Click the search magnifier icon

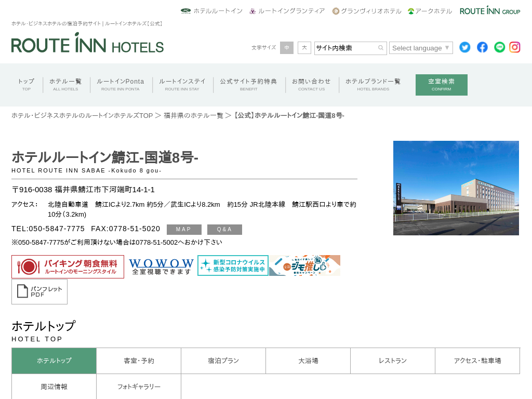[x=381, y=48]
